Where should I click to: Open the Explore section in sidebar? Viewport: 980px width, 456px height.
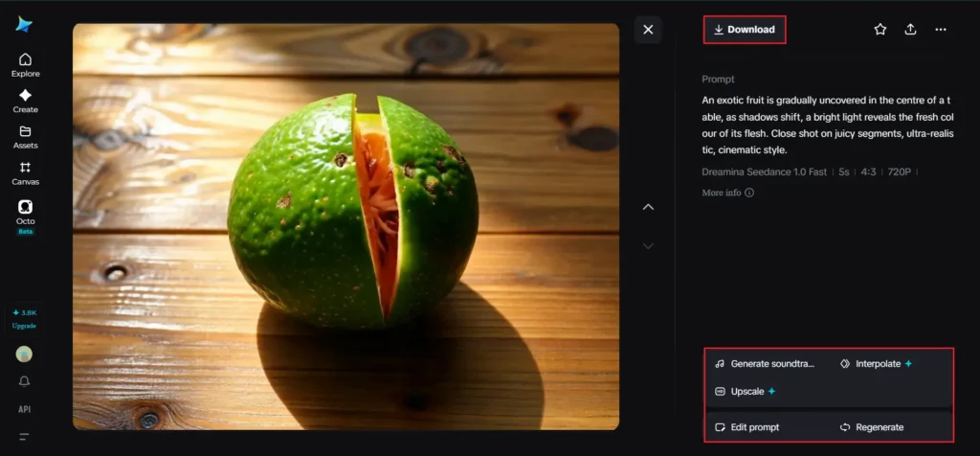point(25,65)
